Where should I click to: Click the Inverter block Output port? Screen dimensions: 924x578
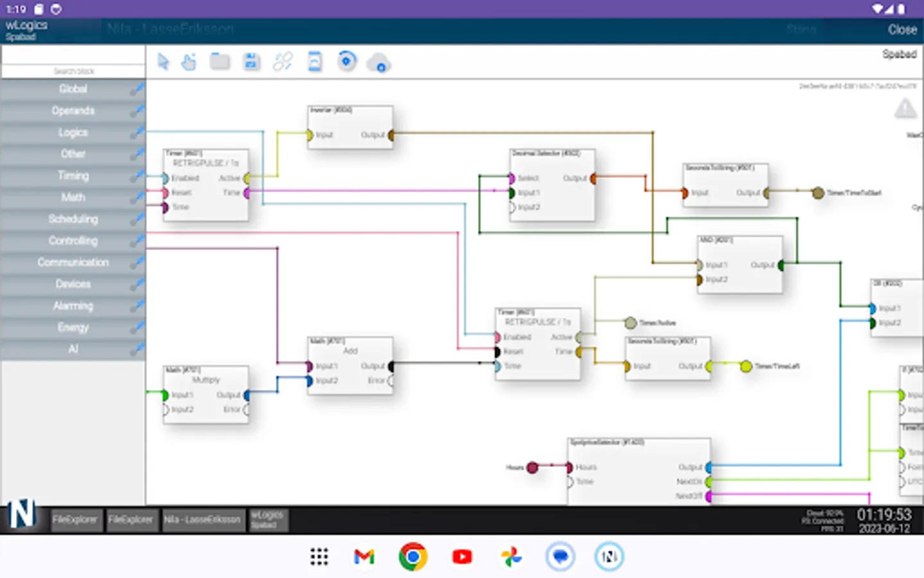click(x=391, y=135)
